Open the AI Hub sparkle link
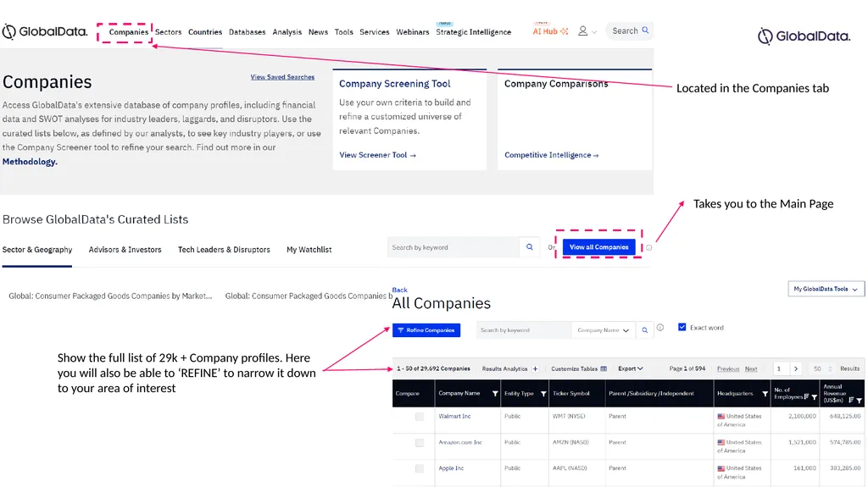This screenshot has width=868, height=487. click(550, 31)
